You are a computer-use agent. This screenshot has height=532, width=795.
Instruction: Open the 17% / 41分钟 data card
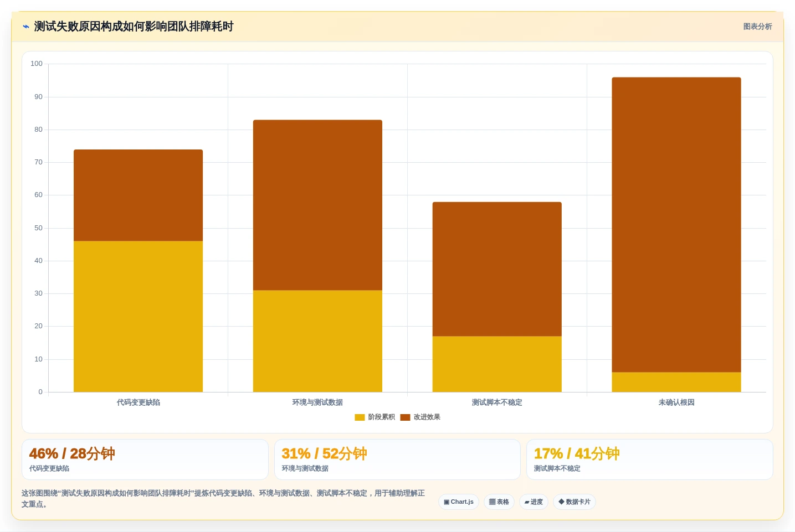[x=649, y=459]
